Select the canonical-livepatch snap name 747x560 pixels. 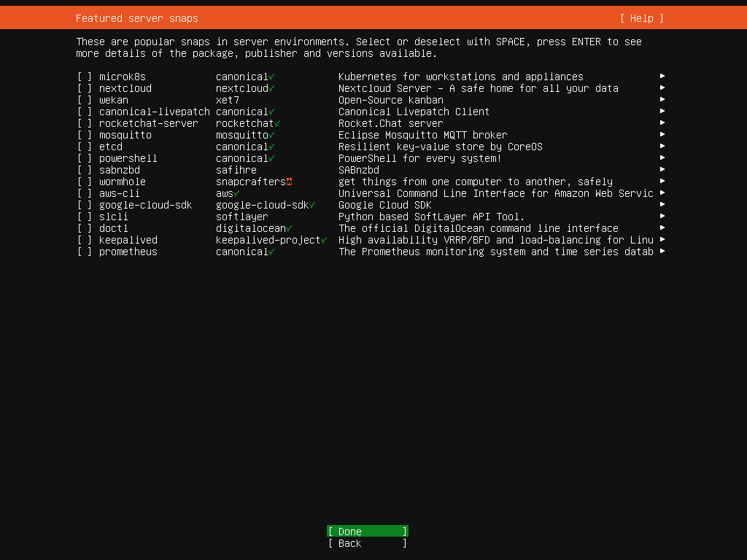click(x=154, y=112)
